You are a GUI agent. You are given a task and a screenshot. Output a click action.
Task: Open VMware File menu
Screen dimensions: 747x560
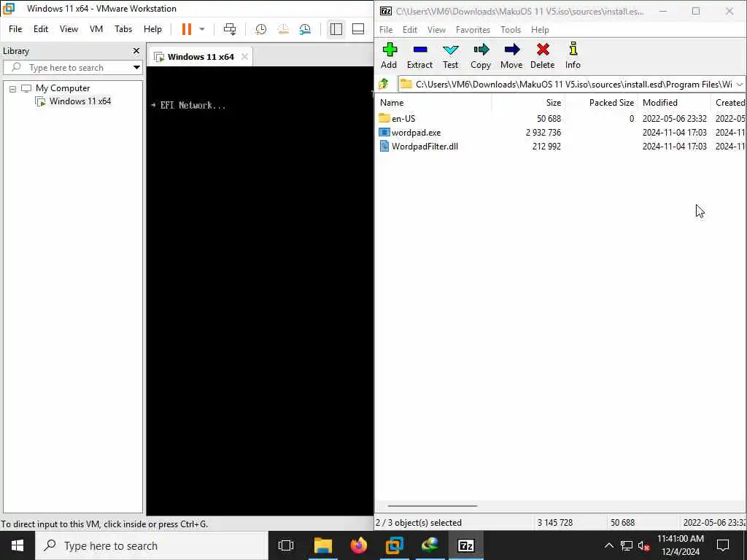(15, 29)
